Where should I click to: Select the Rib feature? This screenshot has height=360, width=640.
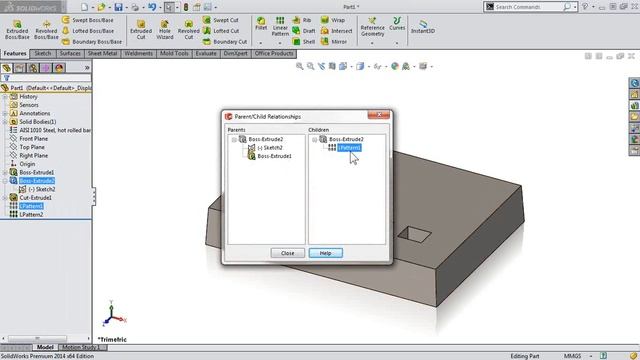[302, 20]
